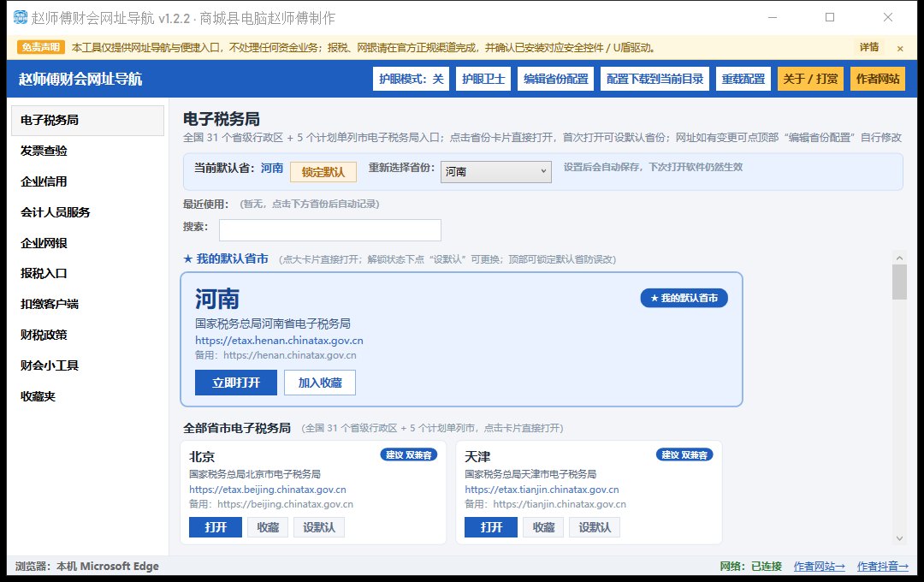
Task: Click the vertical scrollbar thumb
Action: (899, 282)
